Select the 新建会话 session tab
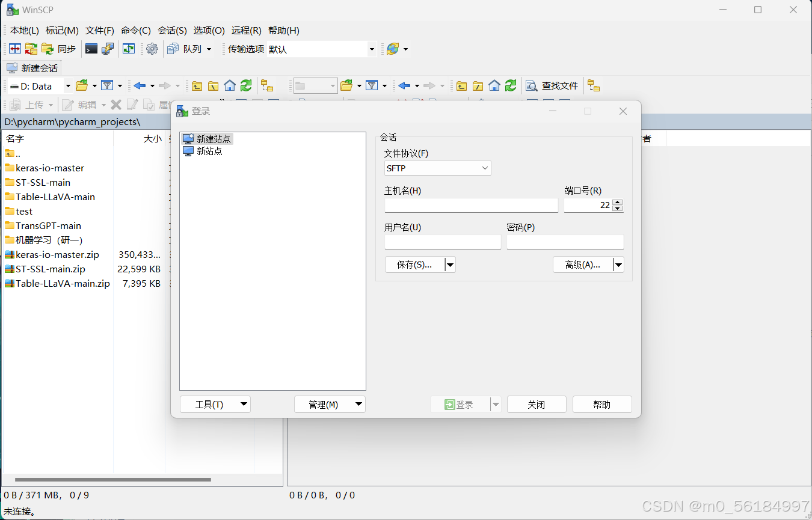 click(32, 68)
